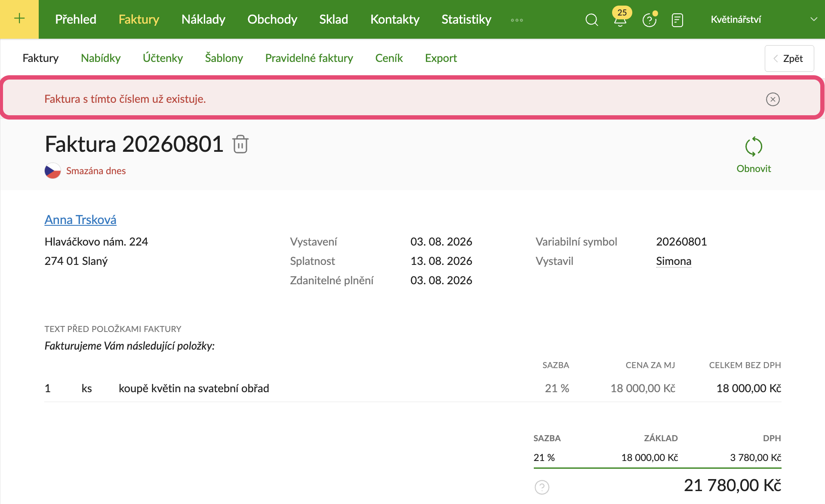Screen dimensions: 825x504
Task: Click the yellow plus add button
Action: [19, 19]
